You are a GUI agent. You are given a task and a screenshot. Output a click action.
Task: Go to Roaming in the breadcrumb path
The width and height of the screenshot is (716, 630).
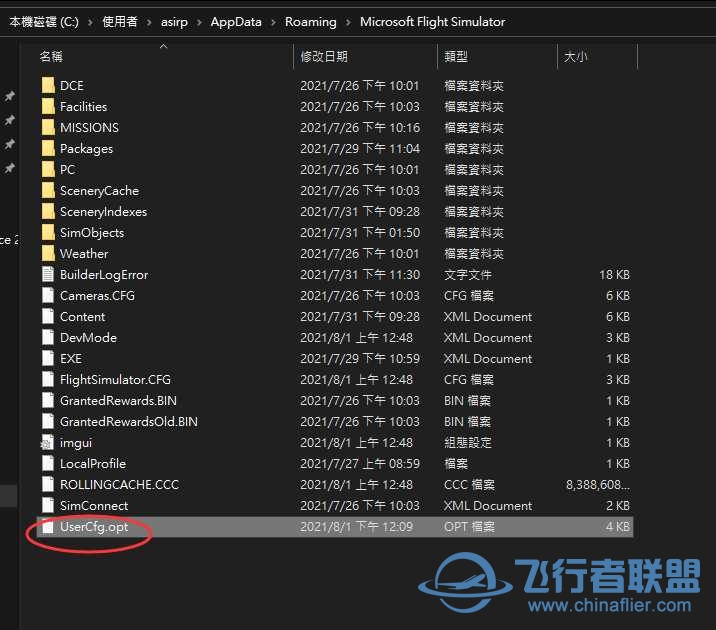click(311, 22)
